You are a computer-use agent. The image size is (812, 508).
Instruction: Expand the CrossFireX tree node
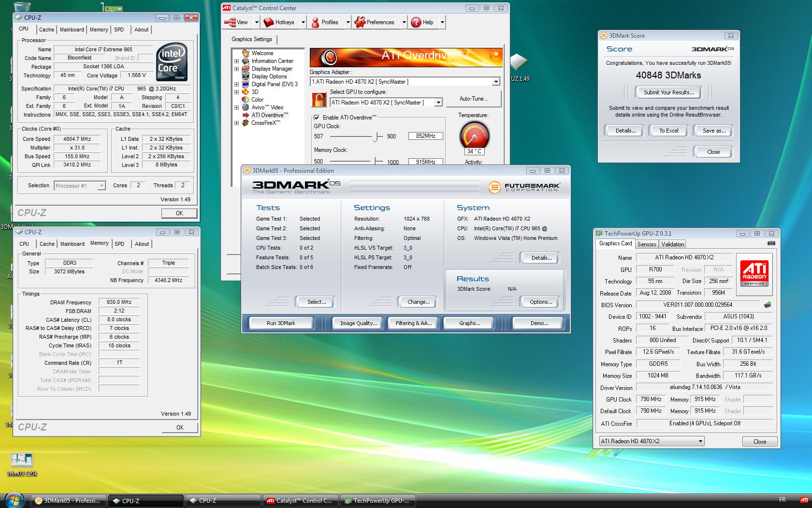236,123
